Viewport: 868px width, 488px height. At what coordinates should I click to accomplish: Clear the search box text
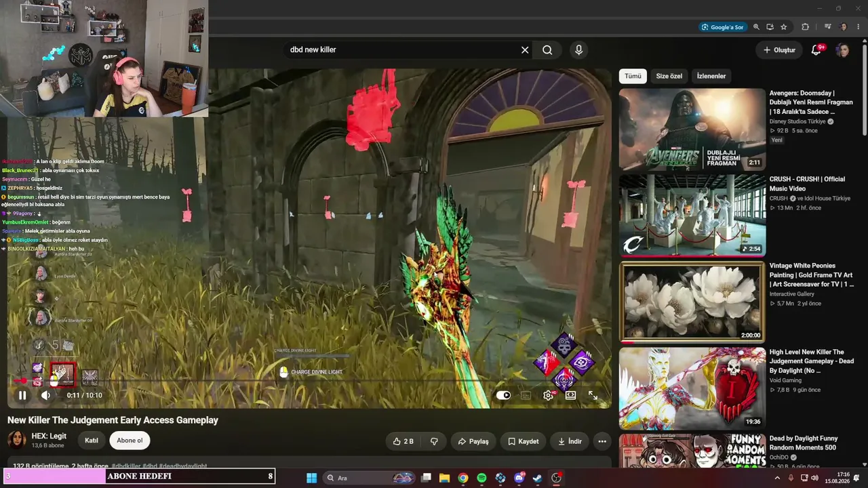coord(525,49)
